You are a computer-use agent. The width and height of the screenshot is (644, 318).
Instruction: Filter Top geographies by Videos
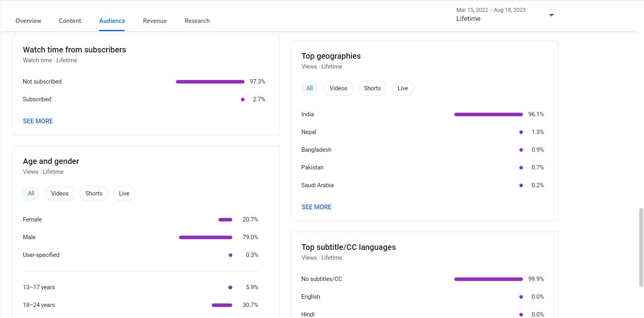[338, 88]
